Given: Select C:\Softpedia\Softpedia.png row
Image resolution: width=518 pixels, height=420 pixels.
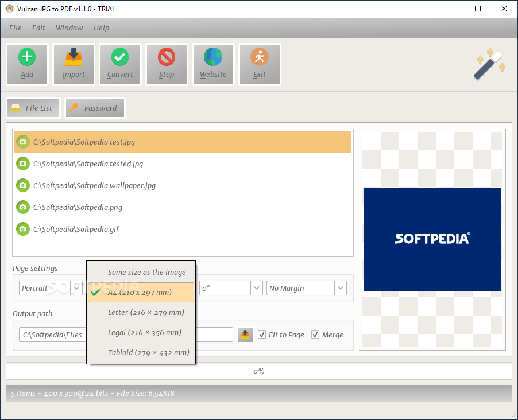Looking at the screenshot, I should (x=183, y=207).
